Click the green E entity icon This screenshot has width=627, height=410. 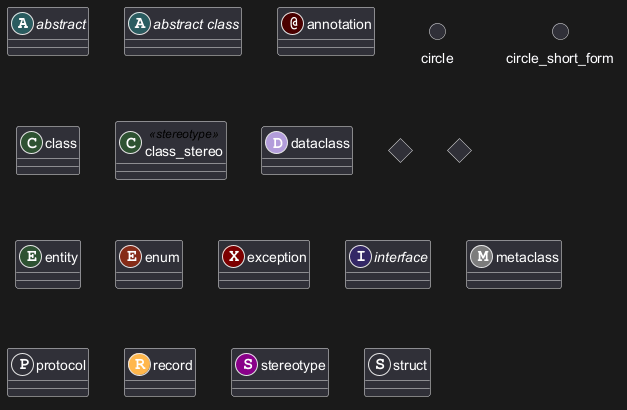(x=30, y=257)
